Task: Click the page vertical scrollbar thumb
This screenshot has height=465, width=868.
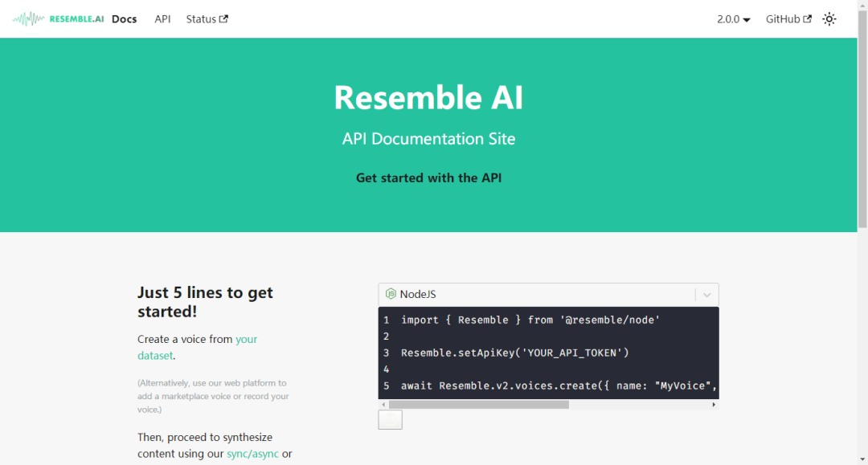Action: [862, 118]
